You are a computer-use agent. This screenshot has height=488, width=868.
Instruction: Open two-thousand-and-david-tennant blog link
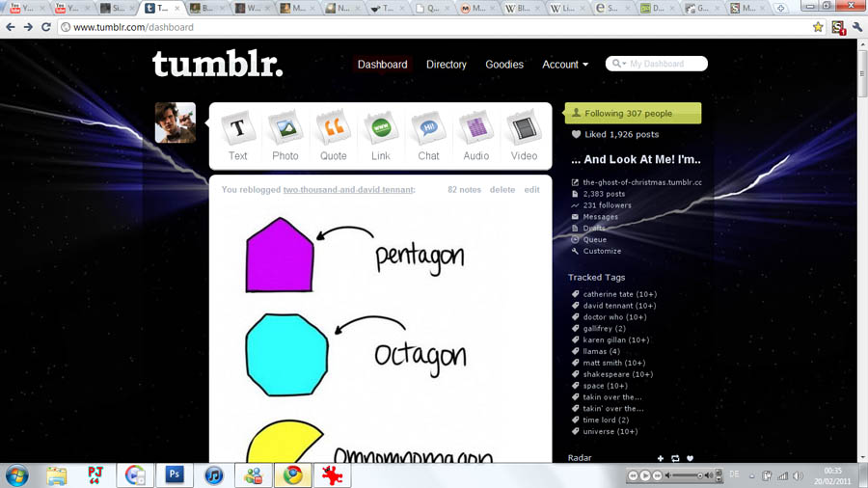coord(348,189)
